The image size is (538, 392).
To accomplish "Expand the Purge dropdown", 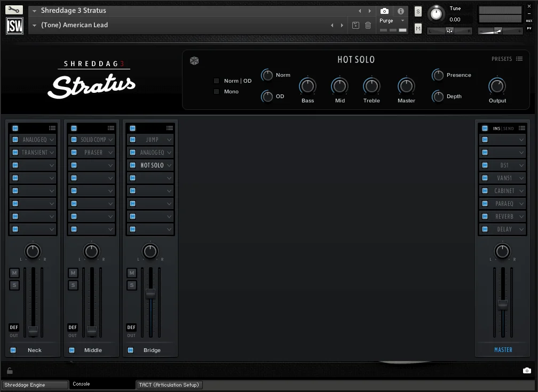I will click(x=402, y=21).
